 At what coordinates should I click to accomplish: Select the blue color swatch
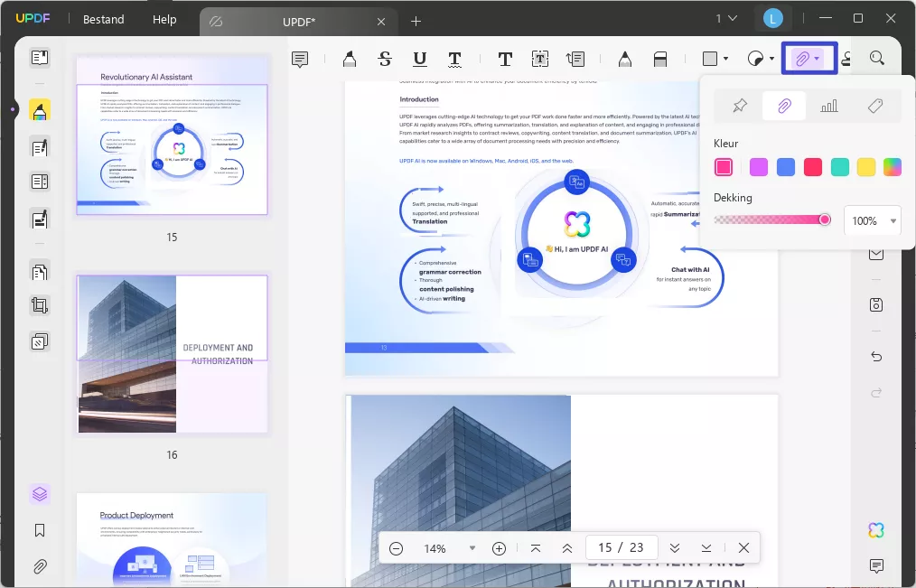click(786, 167)
